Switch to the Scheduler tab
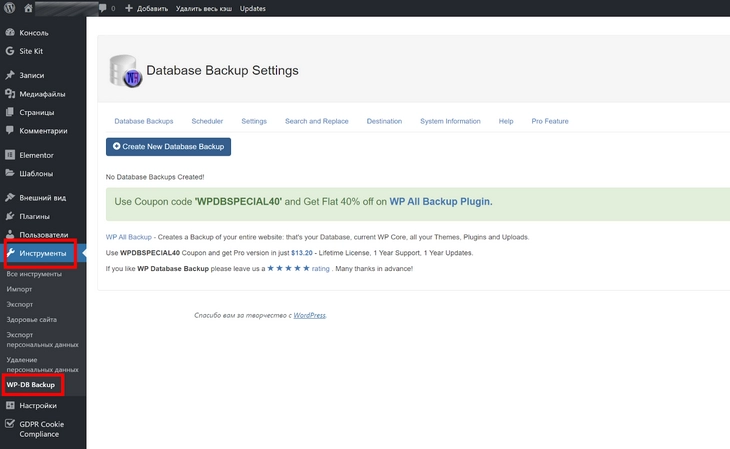This screenshot has width=730, height=449. [207, 121]
